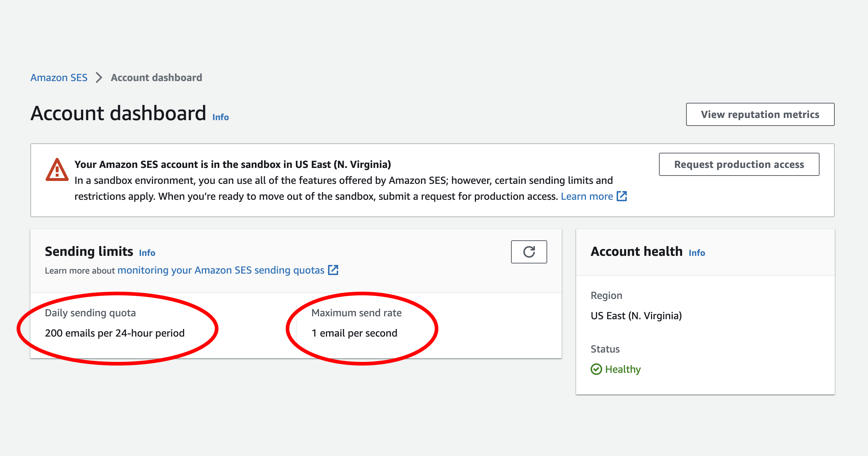Open the Amazon SES breadcrumb link
Image resolution: width=868 pixels, height=456 pixels.
[x=59, y=77]
